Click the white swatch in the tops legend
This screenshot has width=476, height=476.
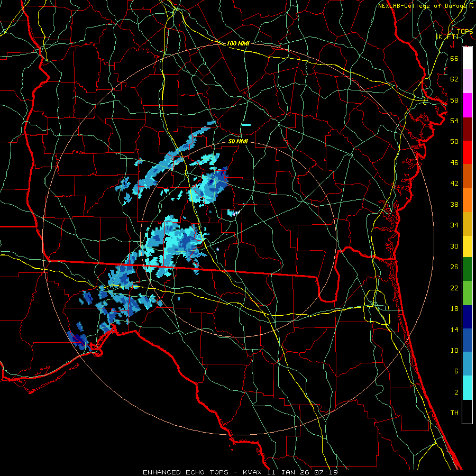467,58
